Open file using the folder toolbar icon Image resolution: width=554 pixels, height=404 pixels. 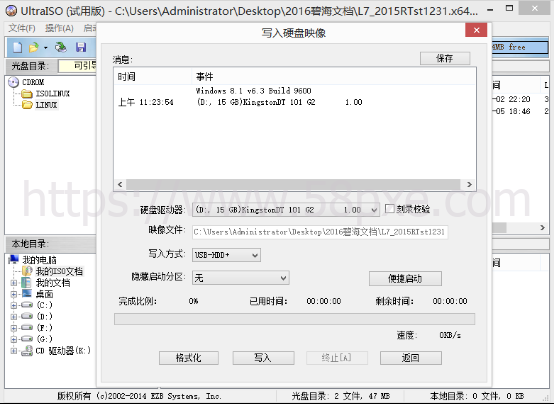(34, 47)
